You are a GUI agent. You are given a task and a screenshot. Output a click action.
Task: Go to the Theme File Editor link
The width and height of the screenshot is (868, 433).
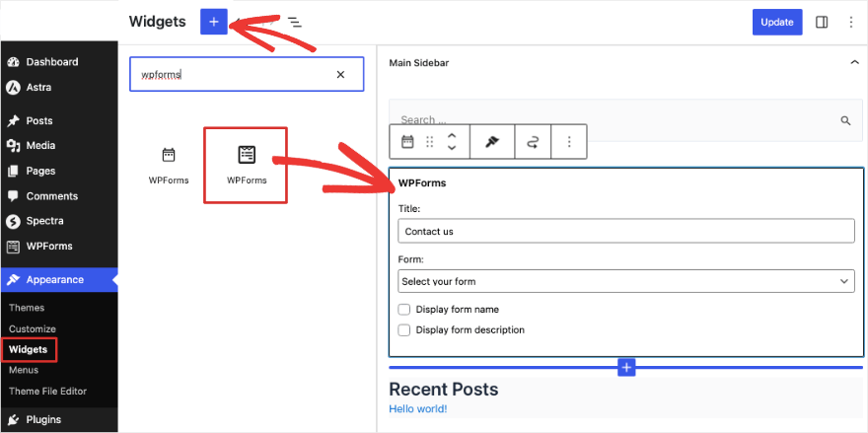pos(47,391)
